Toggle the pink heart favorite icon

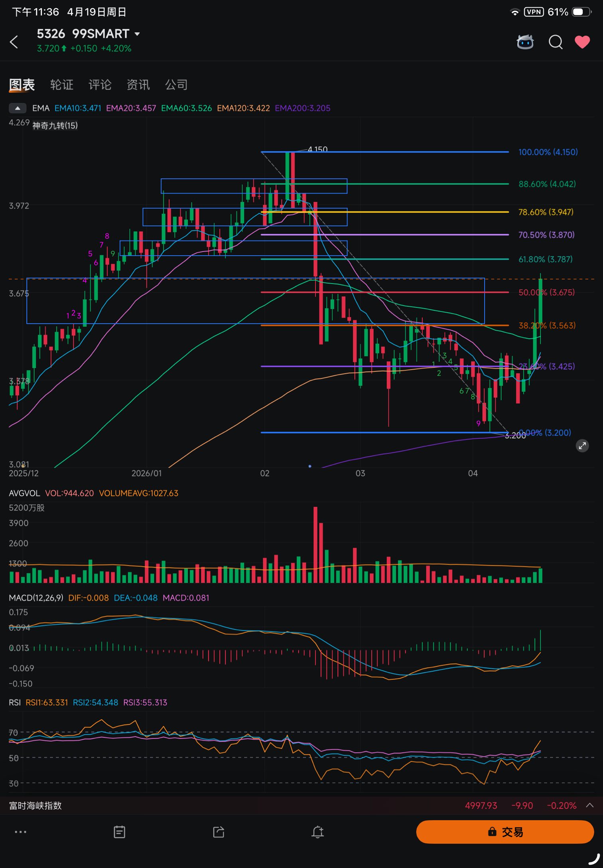click(x=582, y=42)
